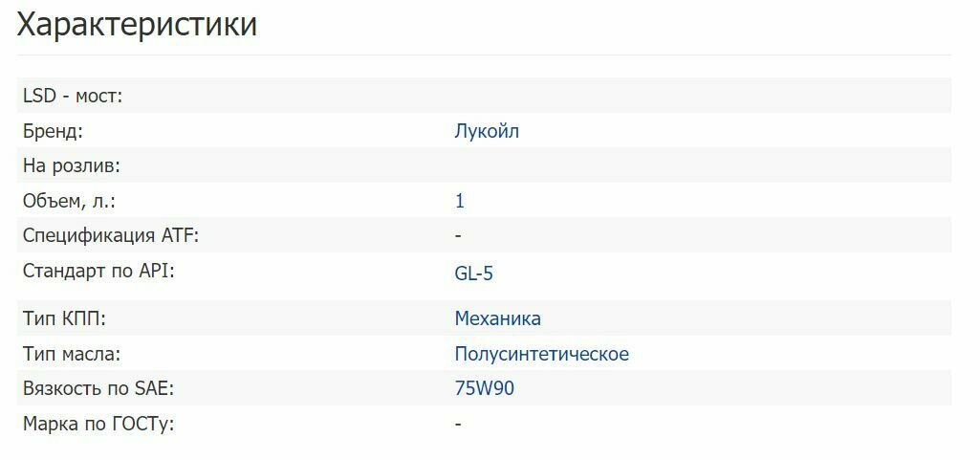Open the Лукойл brand link
The width and height of the screenshot is (980, 460).
click(x=487, y=131)
